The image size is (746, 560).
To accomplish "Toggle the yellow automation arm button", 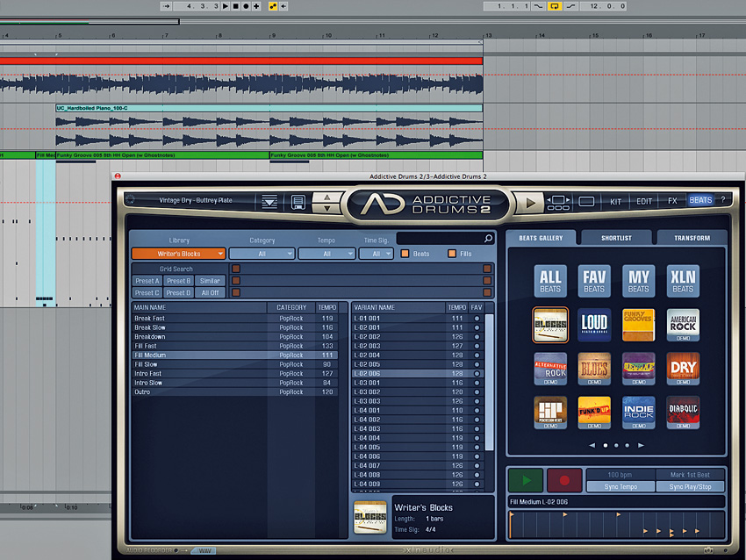I will pyautogui.click(x=273, y=6).
